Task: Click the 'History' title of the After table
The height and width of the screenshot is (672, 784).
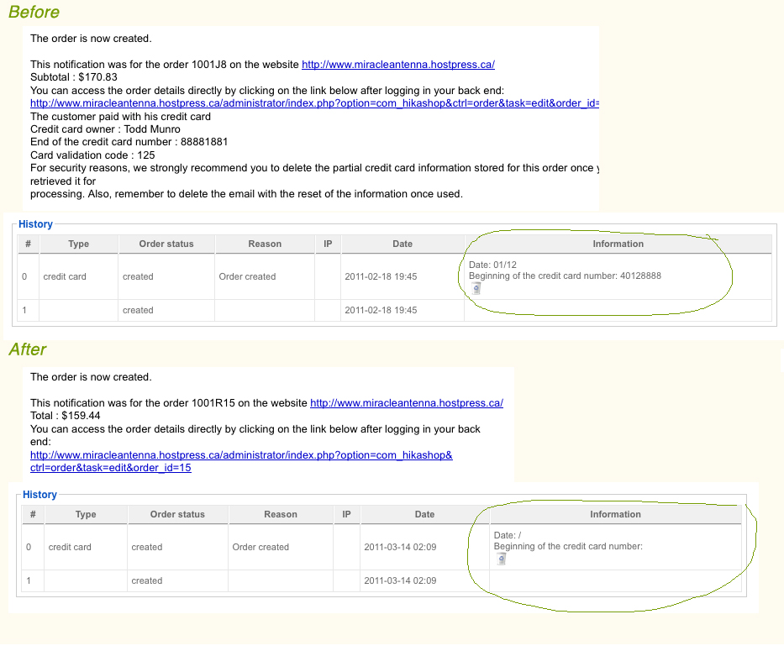Action: (39, 495)
